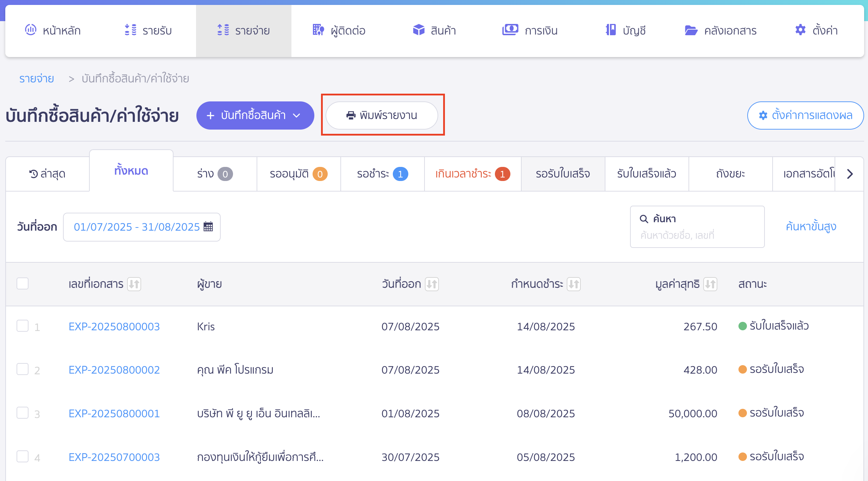868x481 pixels.
Task: Click amount 267.50
Action: 700,326
